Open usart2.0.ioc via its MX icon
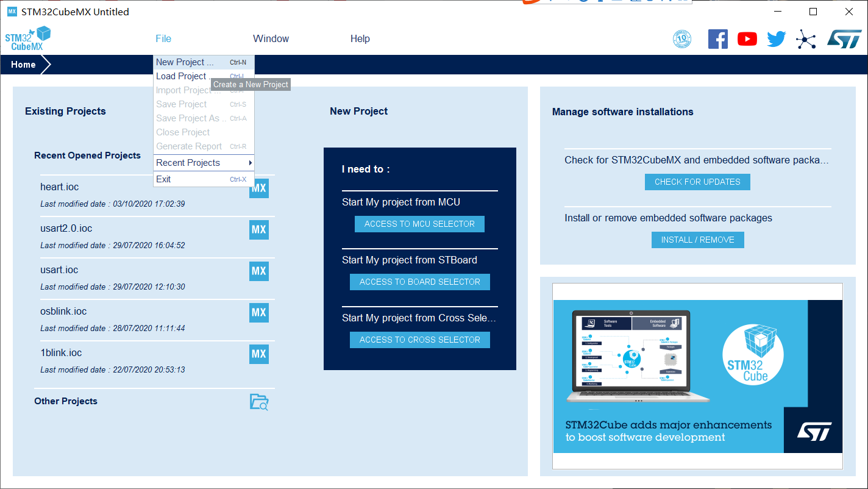This screenshot has height=489, width=868. pyautogui.click(x=259, y=230)
